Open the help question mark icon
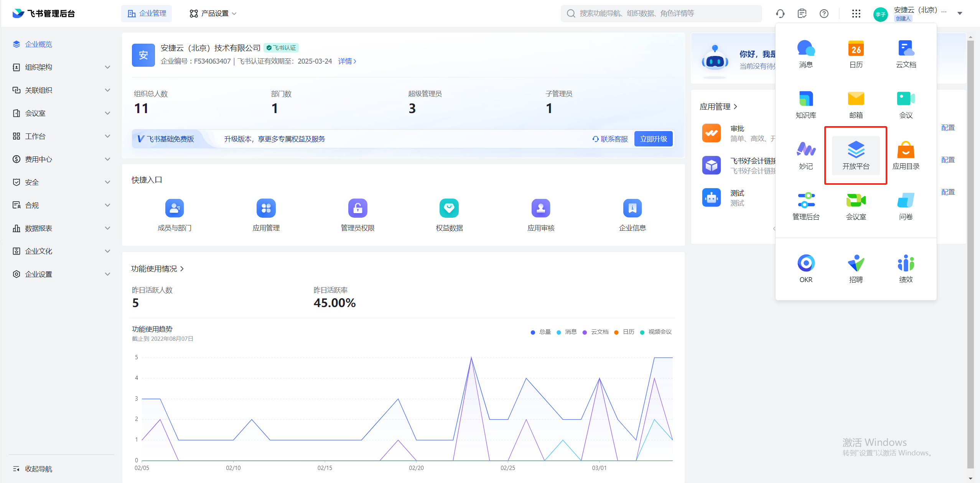 pos(824,14)
